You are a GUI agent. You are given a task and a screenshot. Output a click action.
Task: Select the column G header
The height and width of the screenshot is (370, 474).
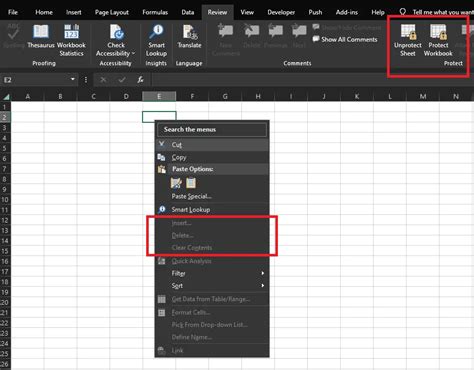pyautogui.click(x=225, y=97)
